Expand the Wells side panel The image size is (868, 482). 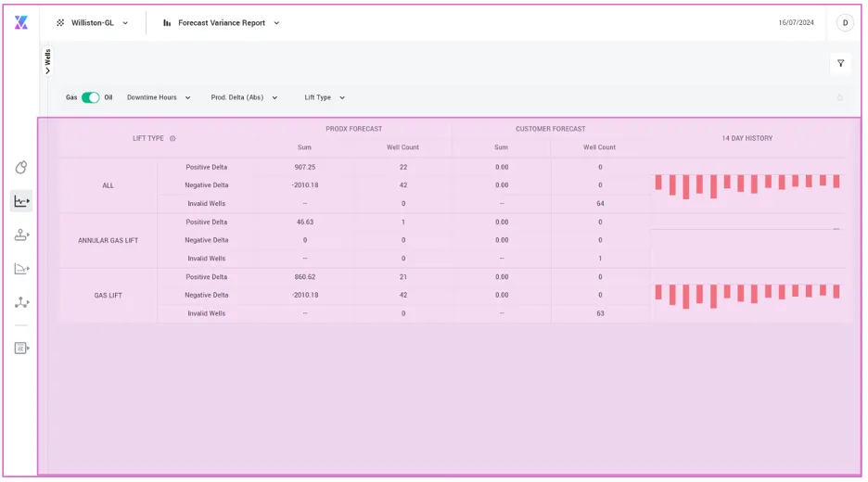47,61
